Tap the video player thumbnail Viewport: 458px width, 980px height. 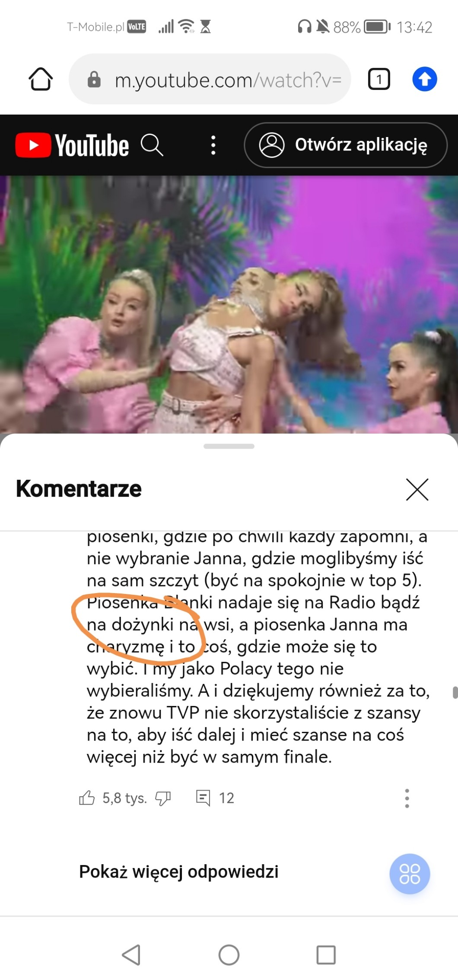[229, 304]
